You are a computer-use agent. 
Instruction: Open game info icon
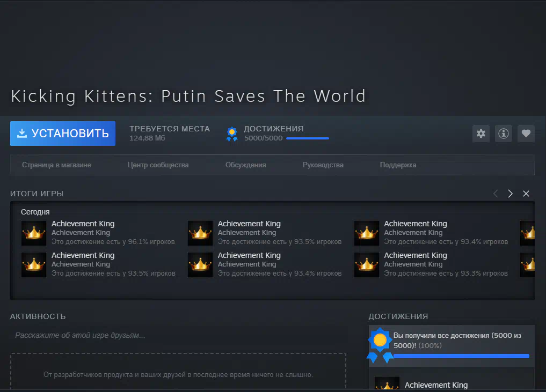click(504, 134)
